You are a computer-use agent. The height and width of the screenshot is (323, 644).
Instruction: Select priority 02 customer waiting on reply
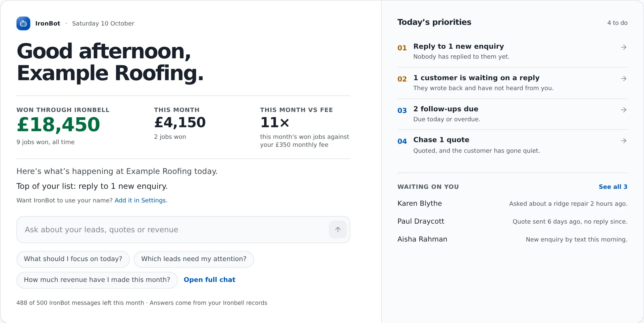(512, 83)
